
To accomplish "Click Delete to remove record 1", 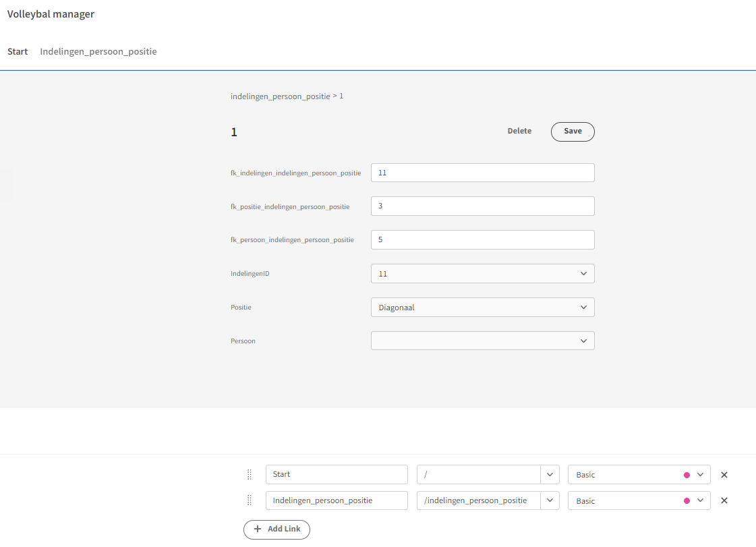I will [519, 131].
